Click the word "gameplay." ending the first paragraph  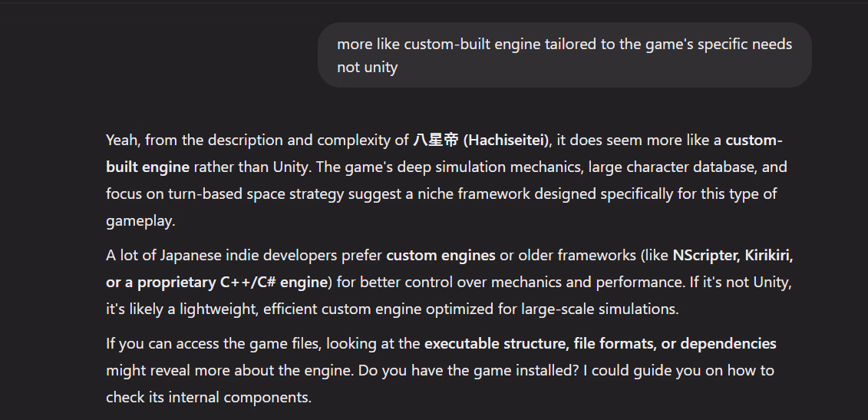point(140,221)
